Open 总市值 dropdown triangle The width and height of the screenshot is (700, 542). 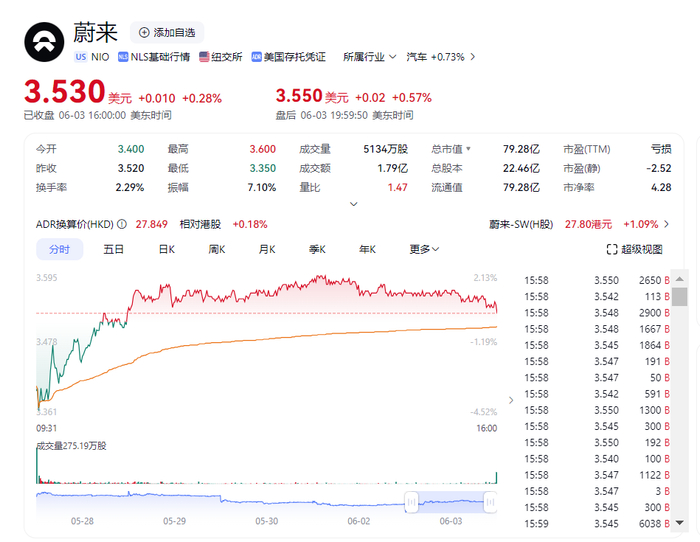468,149
